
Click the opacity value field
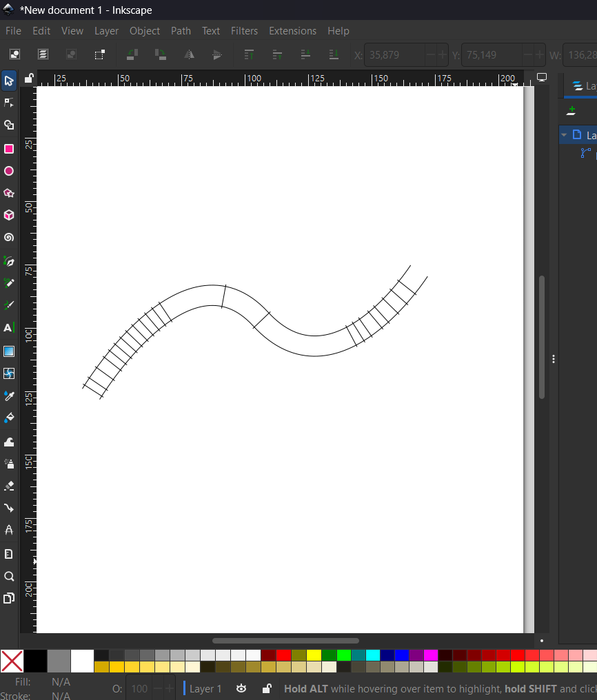pyautogui.click(x=139, y=688)
